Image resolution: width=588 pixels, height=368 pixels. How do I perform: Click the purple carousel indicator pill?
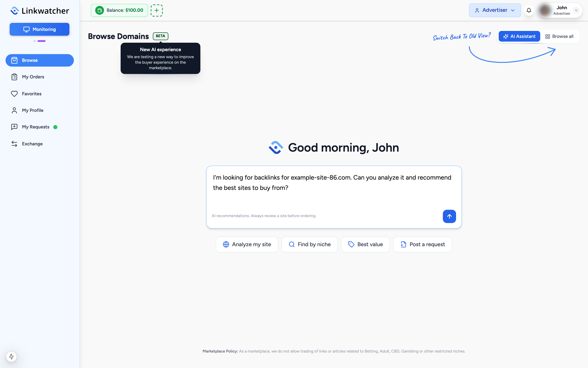coord(42,41)
